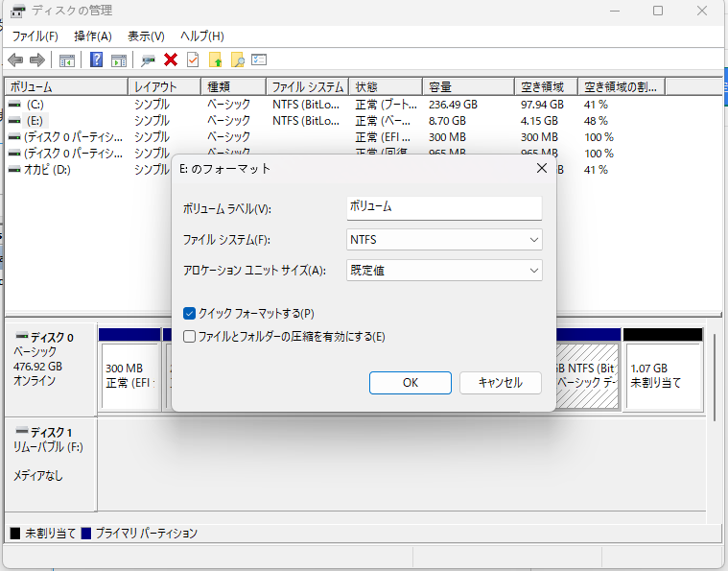Click the black 未割り当て legend swatch

(15, 534)
